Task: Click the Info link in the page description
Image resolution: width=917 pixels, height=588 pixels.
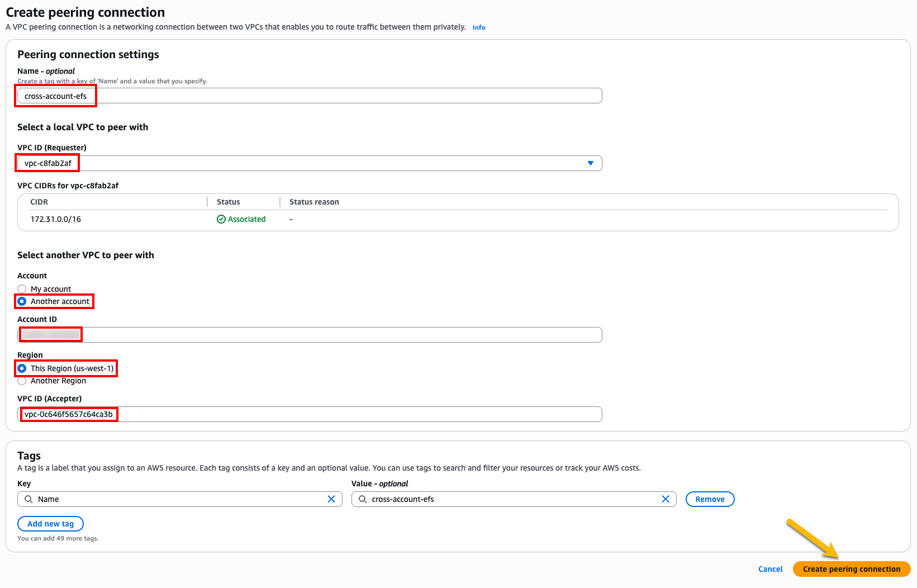Action: (x=478, y=27)
